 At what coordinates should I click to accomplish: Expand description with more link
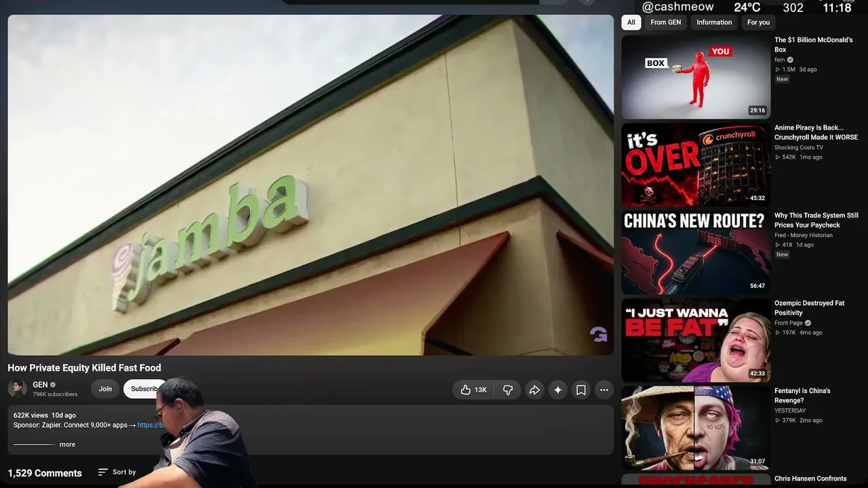pyautogui.click(x=67, y=445)
